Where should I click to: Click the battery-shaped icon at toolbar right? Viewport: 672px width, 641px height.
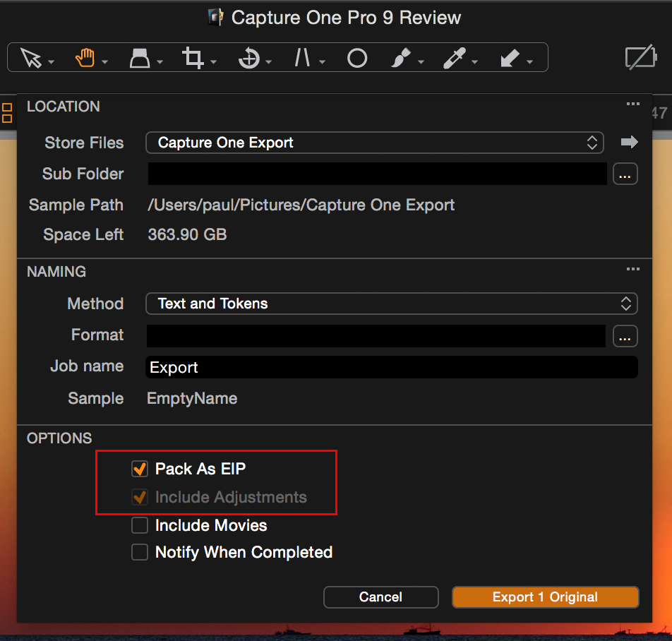[x=641, y=57]
